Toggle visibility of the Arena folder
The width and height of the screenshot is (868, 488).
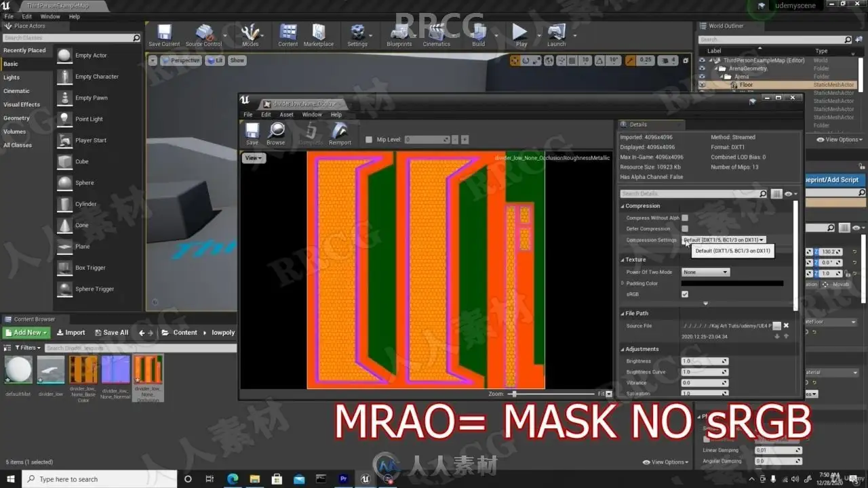702,77
